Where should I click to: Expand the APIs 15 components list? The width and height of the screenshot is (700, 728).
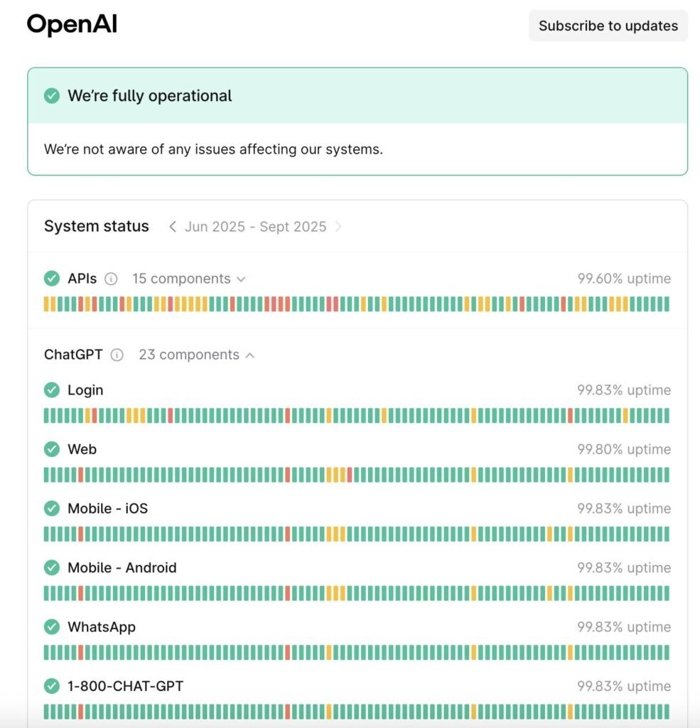coord(188,279)
